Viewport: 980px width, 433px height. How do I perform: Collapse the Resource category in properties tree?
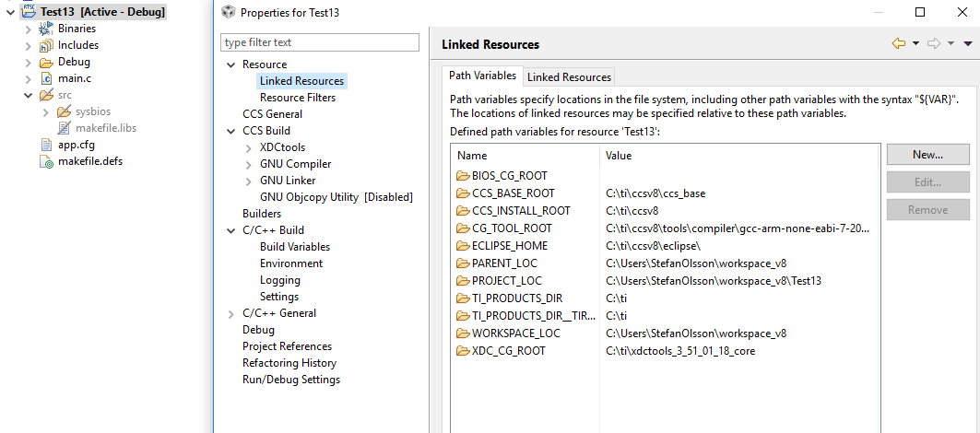pos(231,64)
